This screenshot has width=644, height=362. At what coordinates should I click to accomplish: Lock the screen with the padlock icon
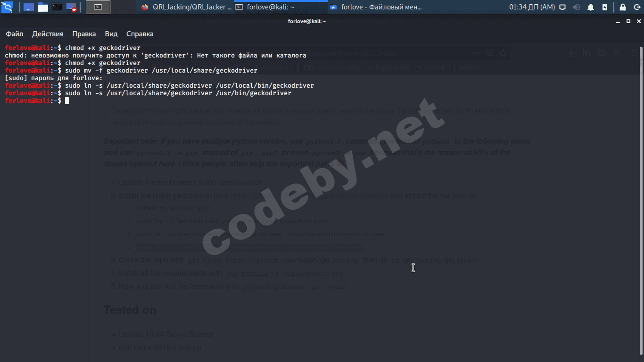pyautogui.click(x=623, y=7)
